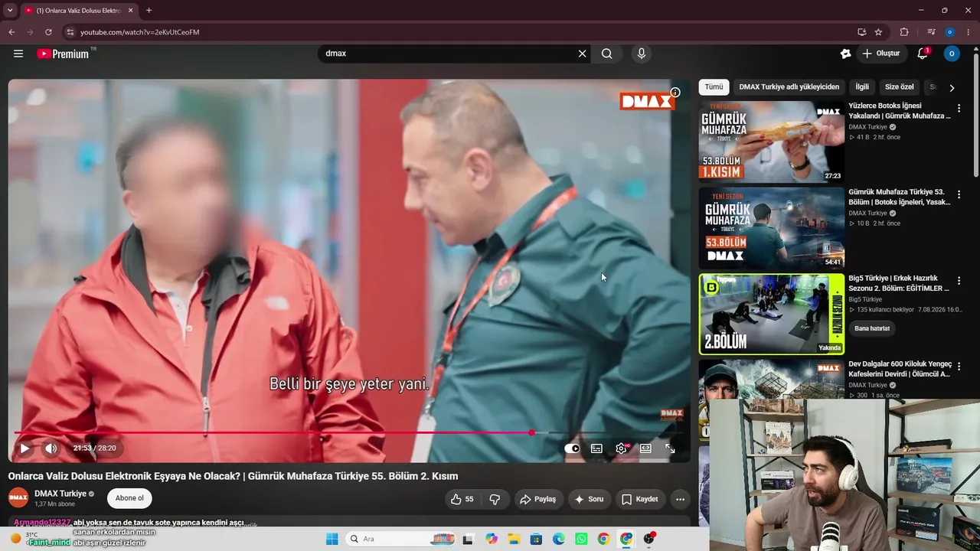Open the YouTube guide hamburger menu

[x=18, y=54]
